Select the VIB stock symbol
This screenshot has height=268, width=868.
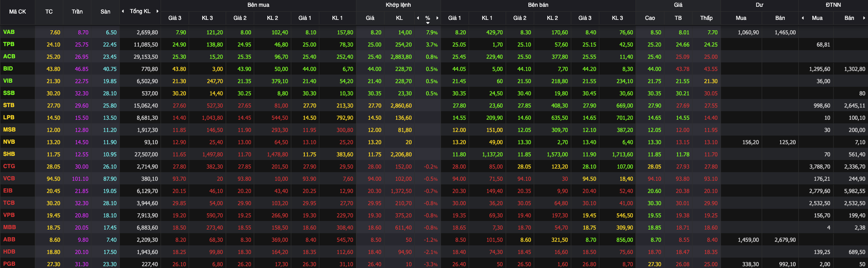pos(8,81)
